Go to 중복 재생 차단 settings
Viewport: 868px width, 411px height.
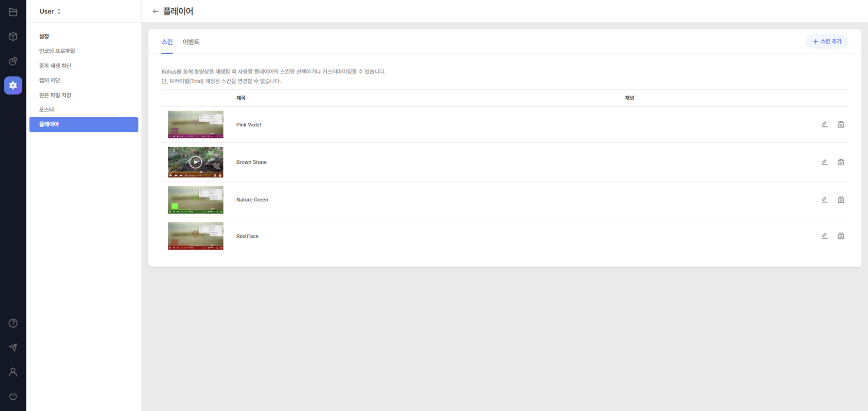(55, 66)
